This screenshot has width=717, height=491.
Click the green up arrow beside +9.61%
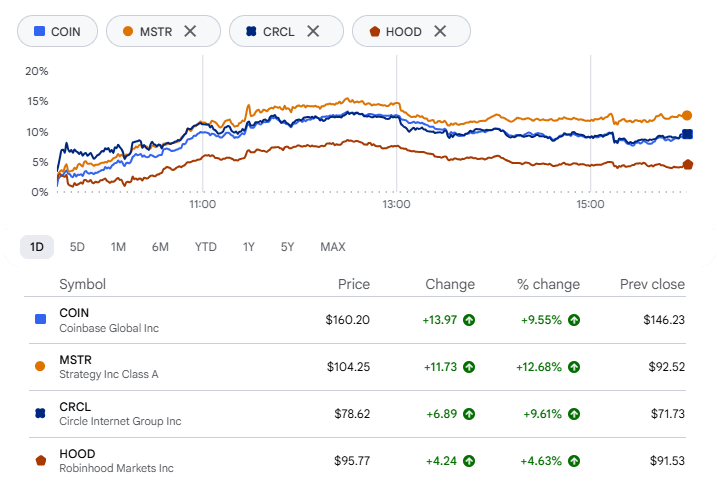click(x=574, y=414)
